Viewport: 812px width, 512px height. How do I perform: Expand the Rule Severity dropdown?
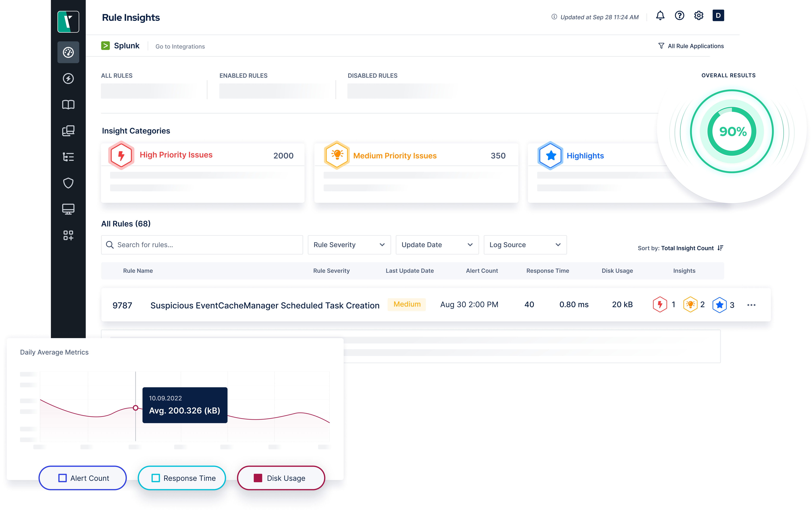point(349,245)
